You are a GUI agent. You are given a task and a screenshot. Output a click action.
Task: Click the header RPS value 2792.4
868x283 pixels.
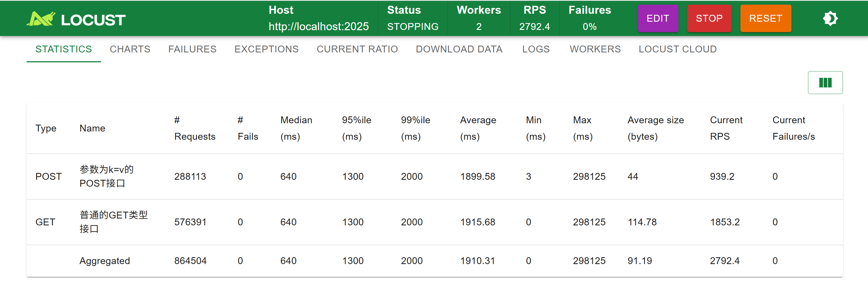[534, 26]
